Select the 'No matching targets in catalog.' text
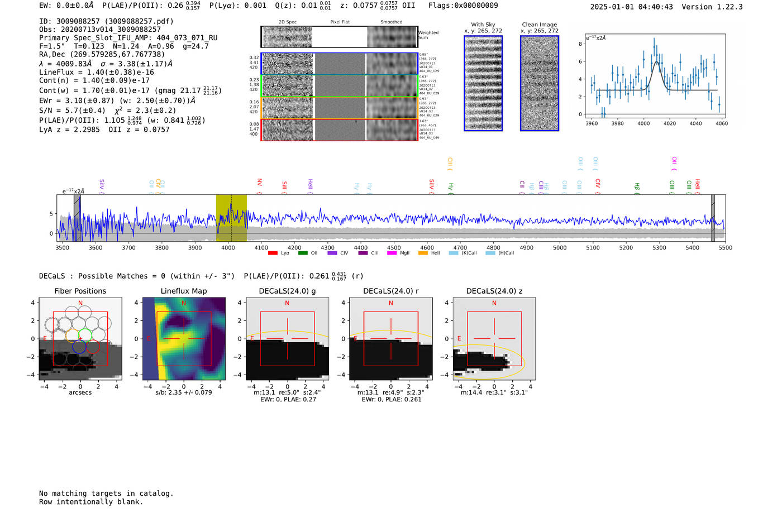The image size is (782, 532). pos(106,493)
